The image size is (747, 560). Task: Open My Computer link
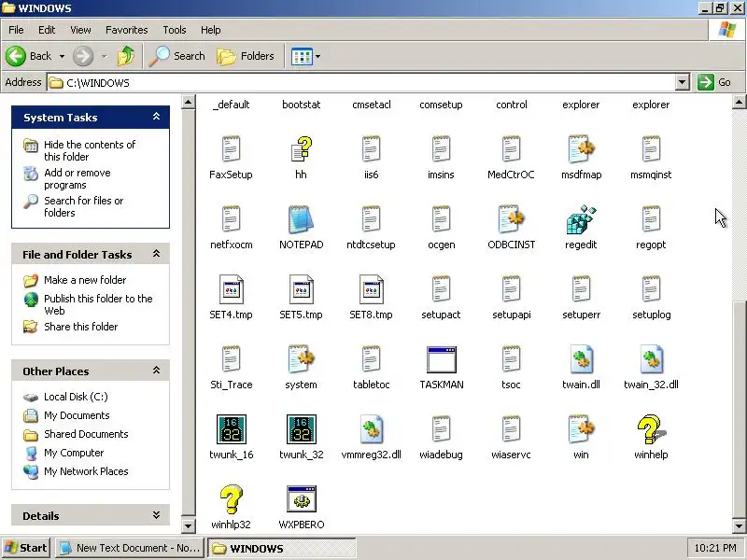point(74,453)
